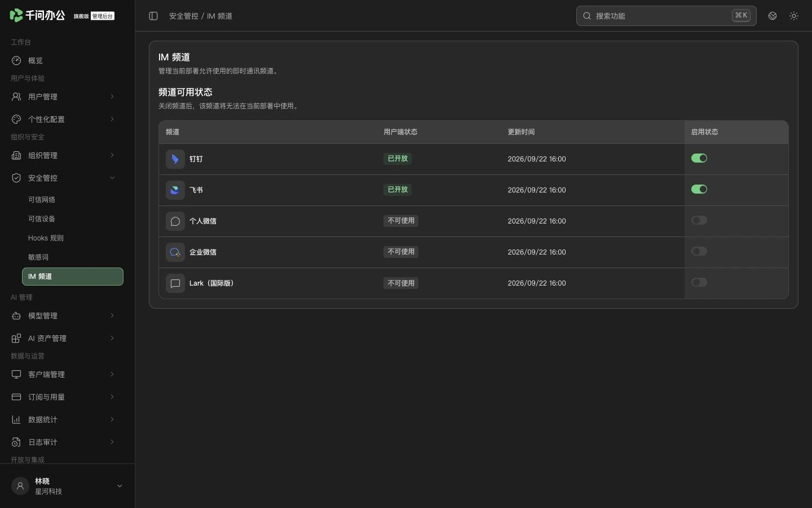Open the 敏感词 submenu item
This screenshot has height=508, width=812.
point(73,257)
